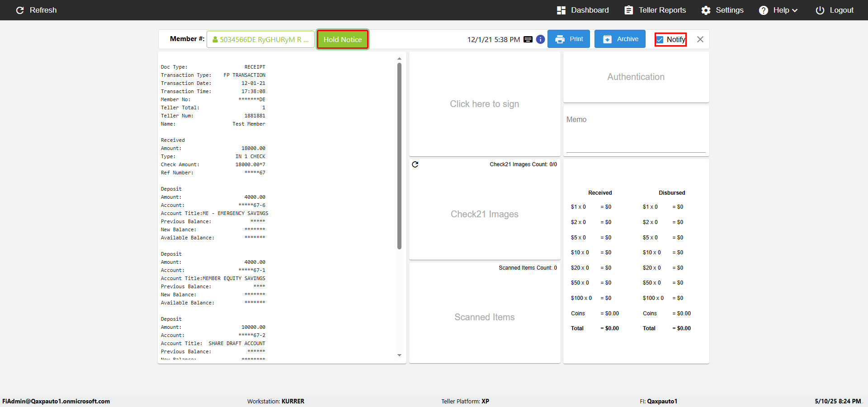
Task: Click the 'Scanned Items Count: 0' text
Action: [528, 268]
